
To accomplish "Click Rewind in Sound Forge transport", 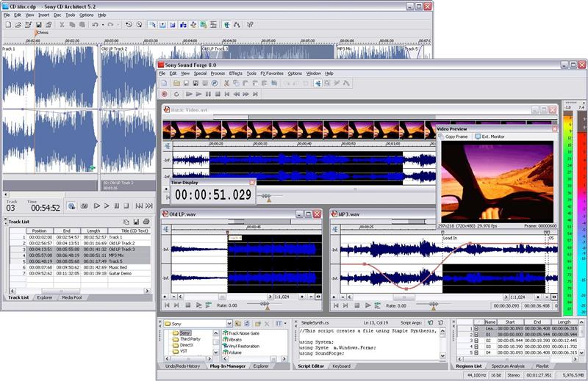I will (x=237, y=94).
